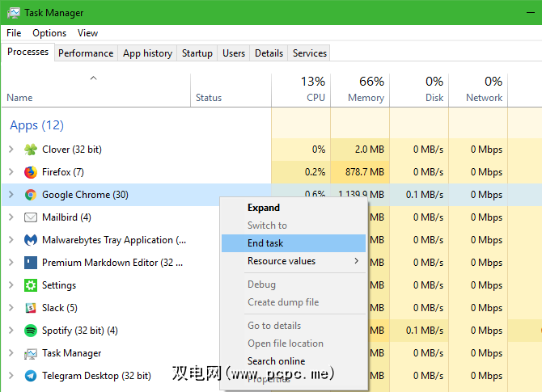
Task: Select the Clover 0% CPU cell
Action: click(x=301, y=150)
